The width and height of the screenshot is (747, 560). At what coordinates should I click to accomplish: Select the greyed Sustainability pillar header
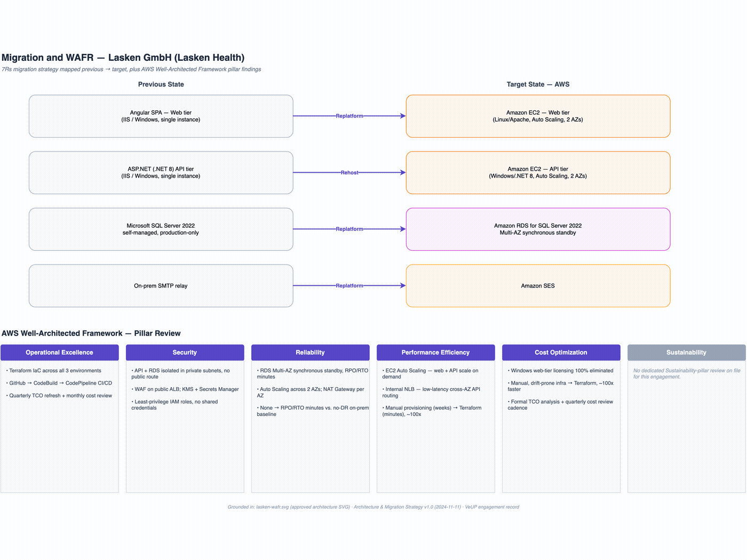coord(687,353)
